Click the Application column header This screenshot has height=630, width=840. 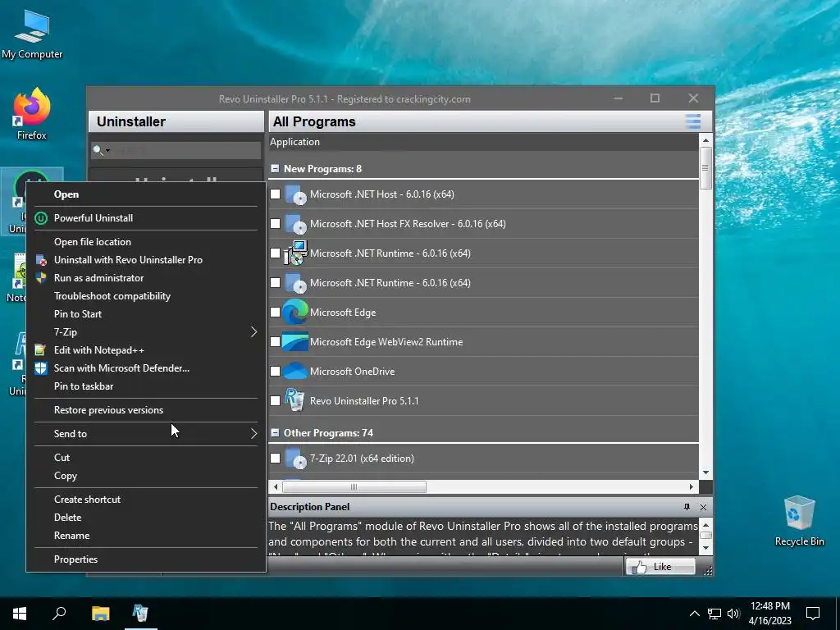pos(483,142)
